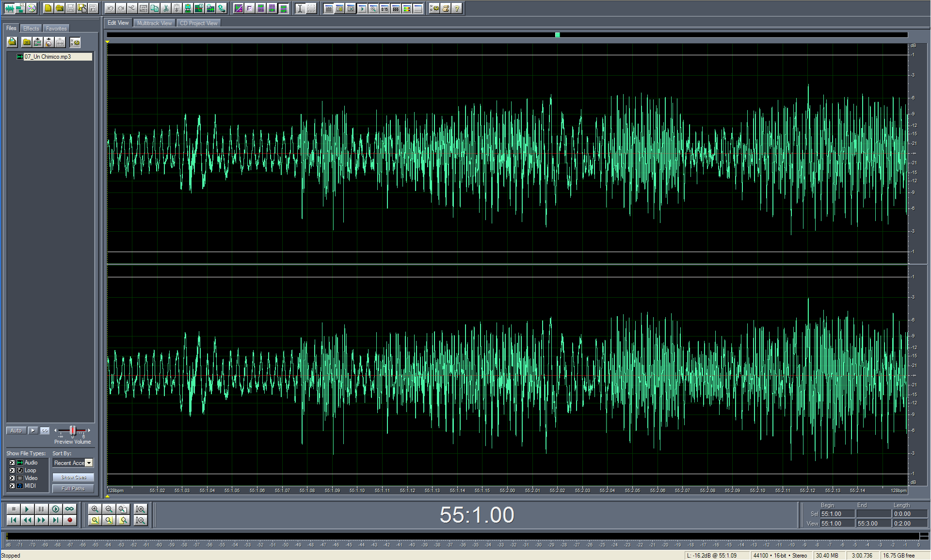The height and width of the screenshot is (560, 931).
Task: Open the Help question mark icon
Action: click(457, 8)
